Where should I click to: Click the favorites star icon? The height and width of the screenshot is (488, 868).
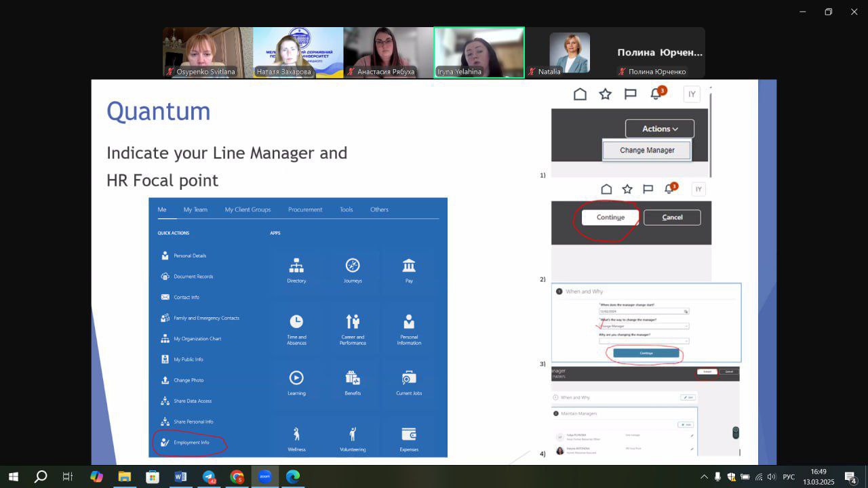(605, 94)
